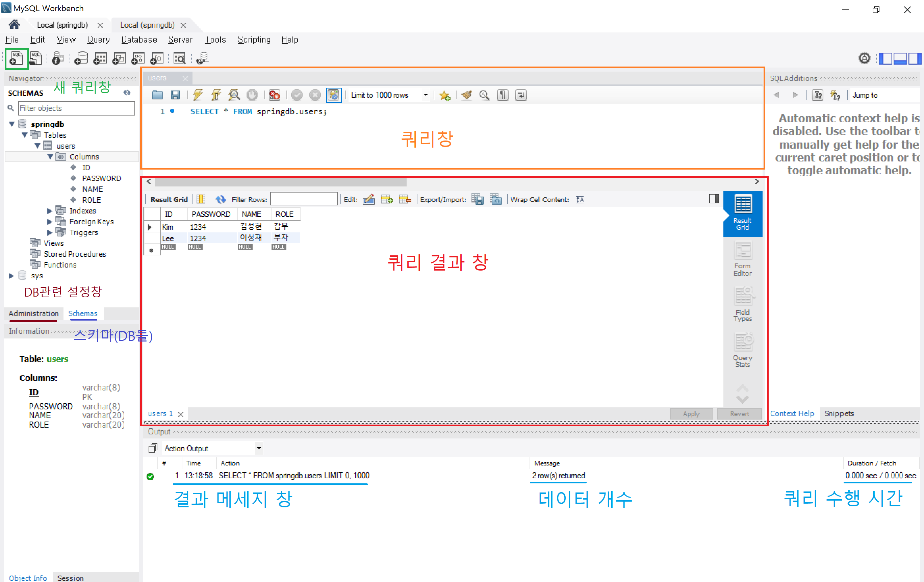Expand the Indexes tree node
This screenshot has width=924, height=582.
(50, 211)
